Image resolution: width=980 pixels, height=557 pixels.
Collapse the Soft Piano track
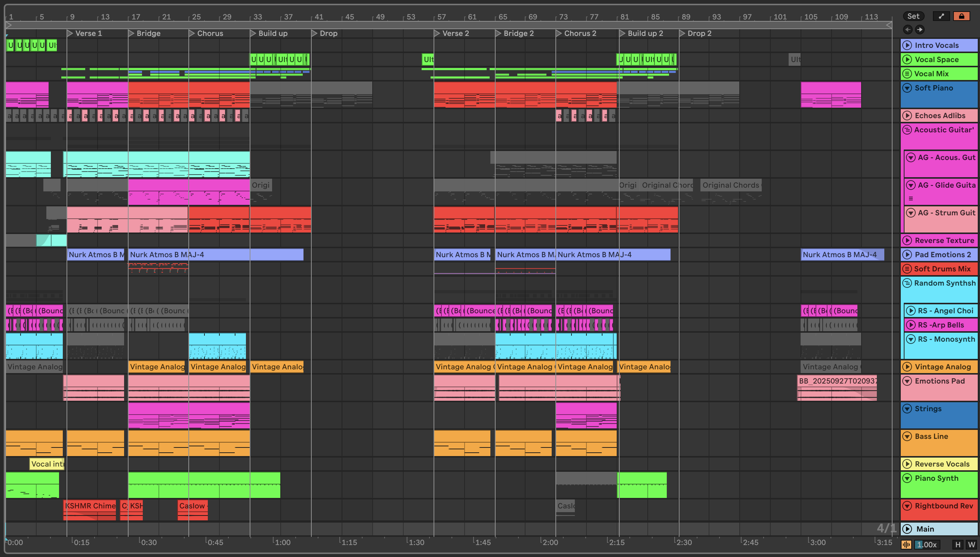point(907,88)
